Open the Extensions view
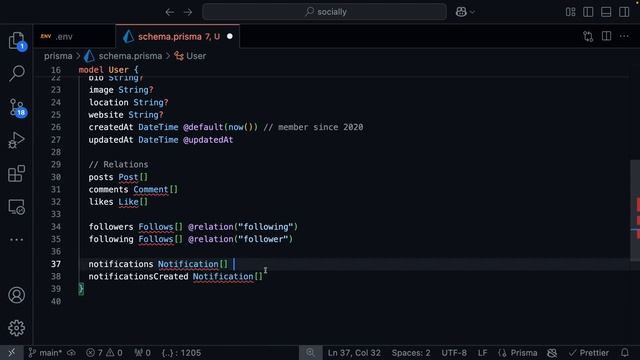The height and width of the screenshot is (360, 640). (16, 173)
